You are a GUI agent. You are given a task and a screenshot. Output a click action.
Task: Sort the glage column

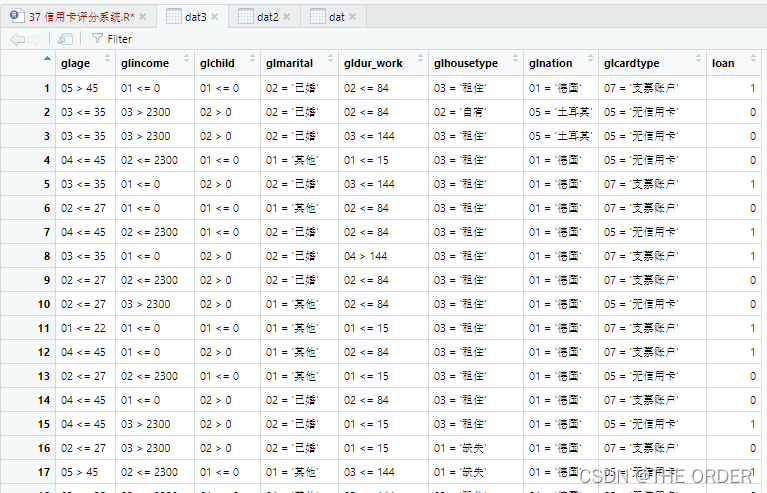(108, 59)
